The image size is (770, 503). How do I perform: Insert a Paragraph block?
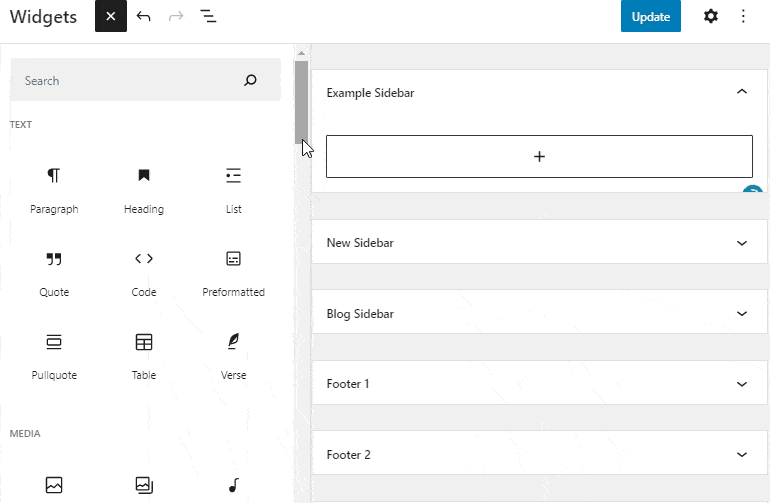[54, 191]
